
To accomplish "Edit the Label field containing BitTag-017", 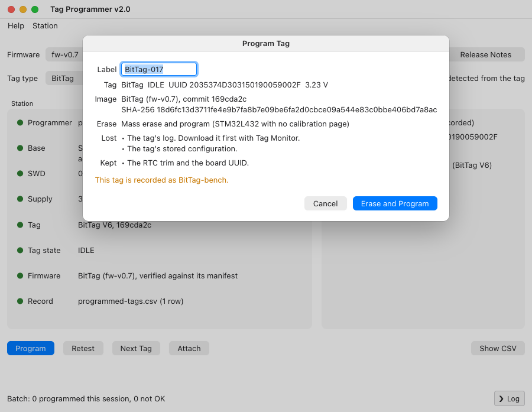I will 159,69.
